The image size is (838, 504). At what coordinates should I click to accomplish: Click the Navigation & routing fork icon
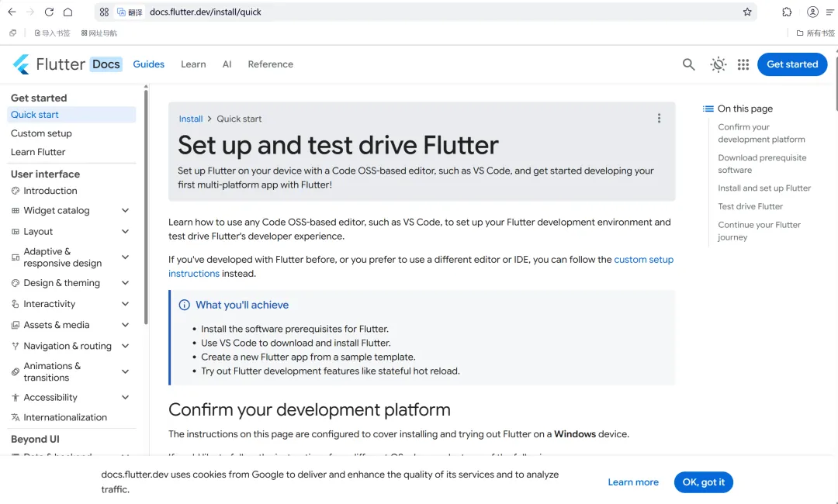point(16,345)
